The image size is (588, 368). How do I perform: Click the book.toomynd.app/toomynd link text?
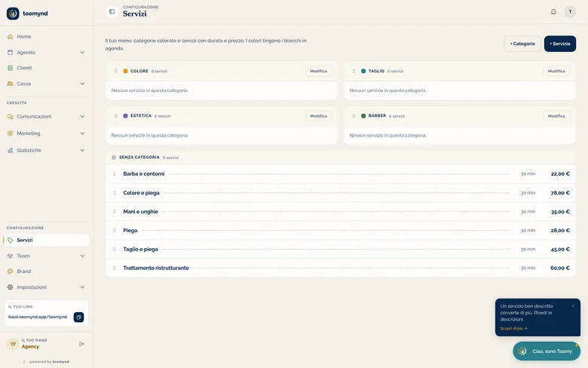(38, 317)
